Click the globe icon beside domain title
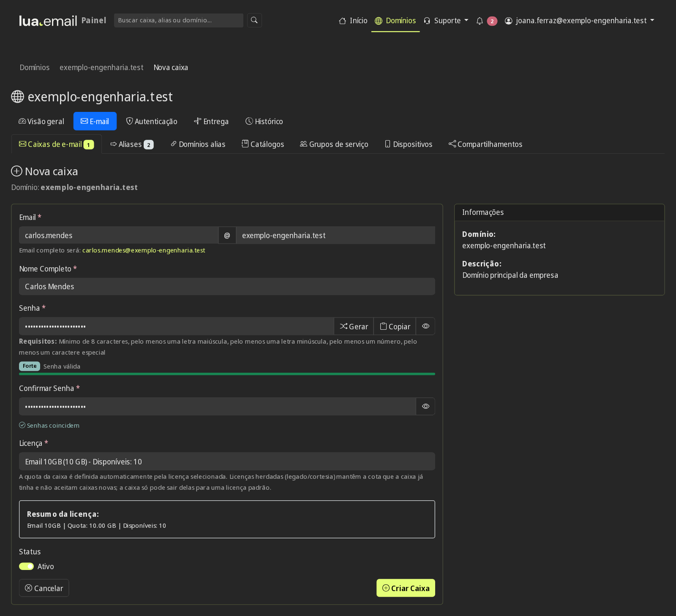This screenshot has width=676, height=616. (x=17, y=97)
